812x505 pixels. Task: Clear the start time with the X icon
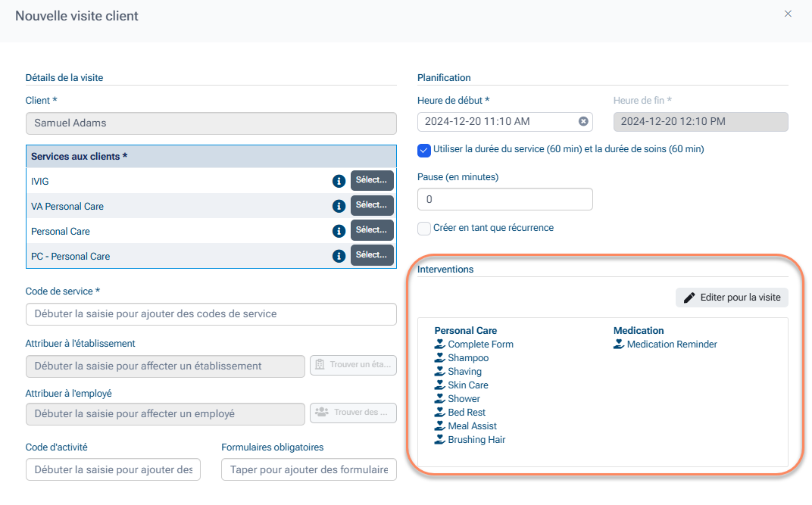(x=583, y=121)
